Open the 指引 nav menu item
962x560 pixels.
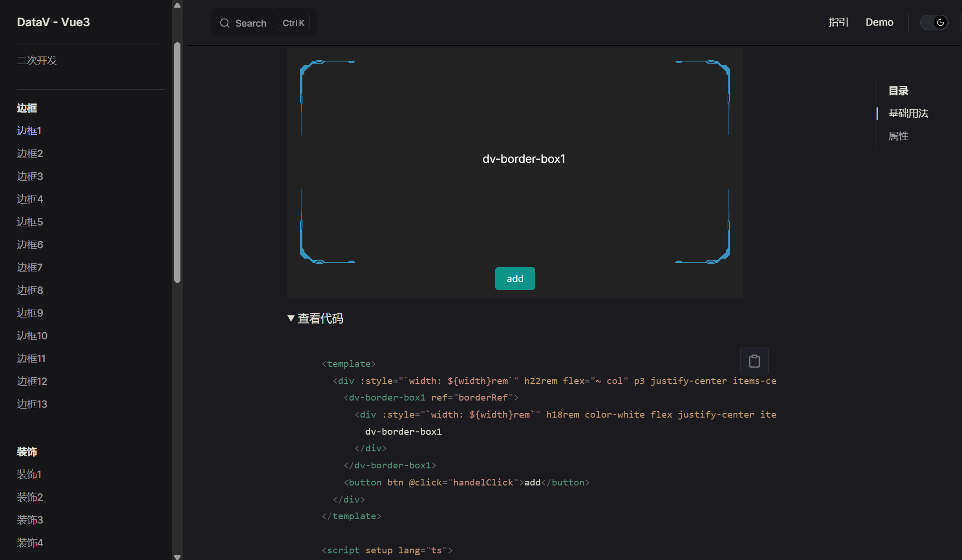[x=838, y=22]
